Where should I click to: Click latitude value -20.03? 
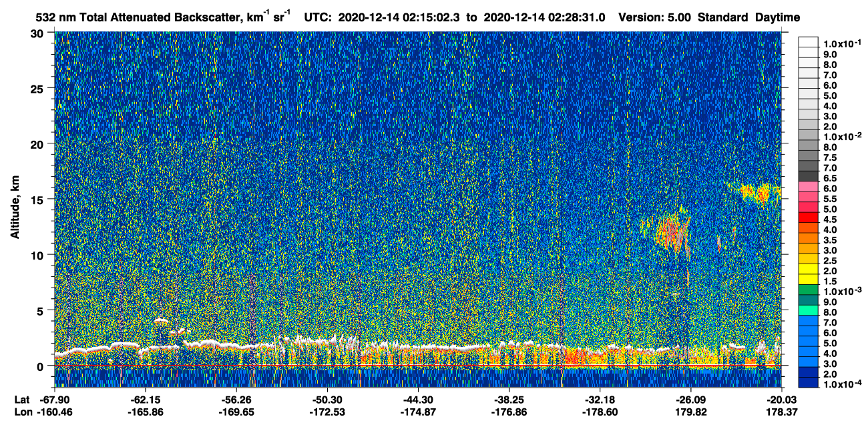click(781, 400)
